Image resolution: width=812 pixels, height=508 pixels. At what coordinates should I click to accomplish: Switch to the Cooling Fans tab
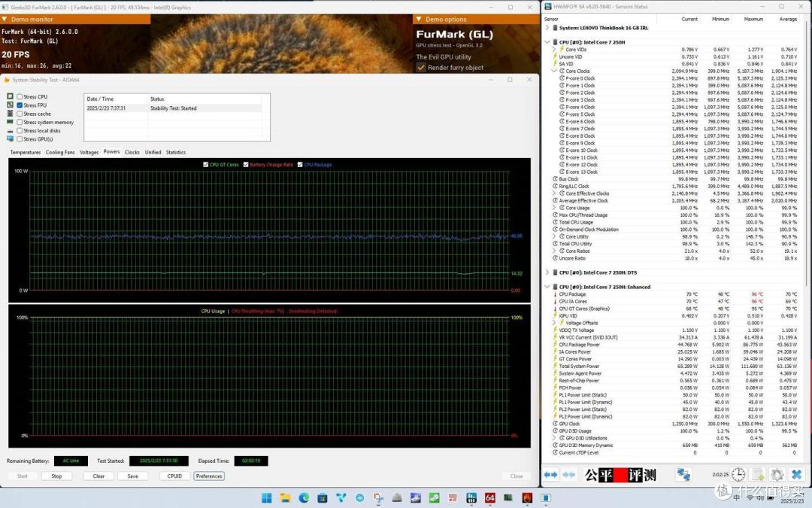click(x=60, y=152)
